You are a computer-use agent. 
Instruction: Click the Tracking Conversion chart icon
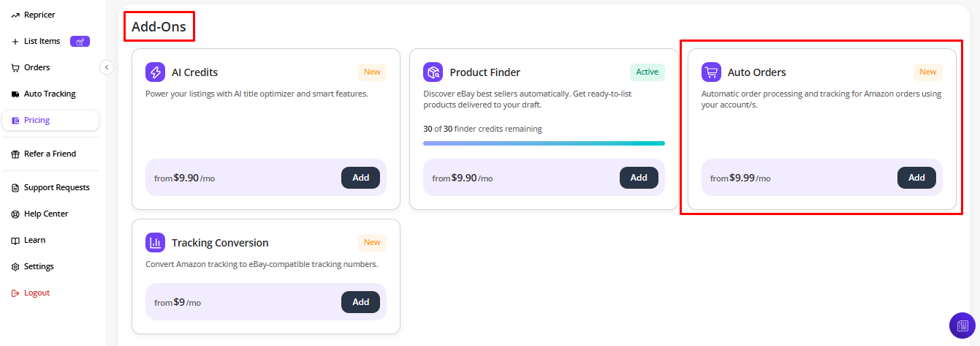tap(155, 242)
